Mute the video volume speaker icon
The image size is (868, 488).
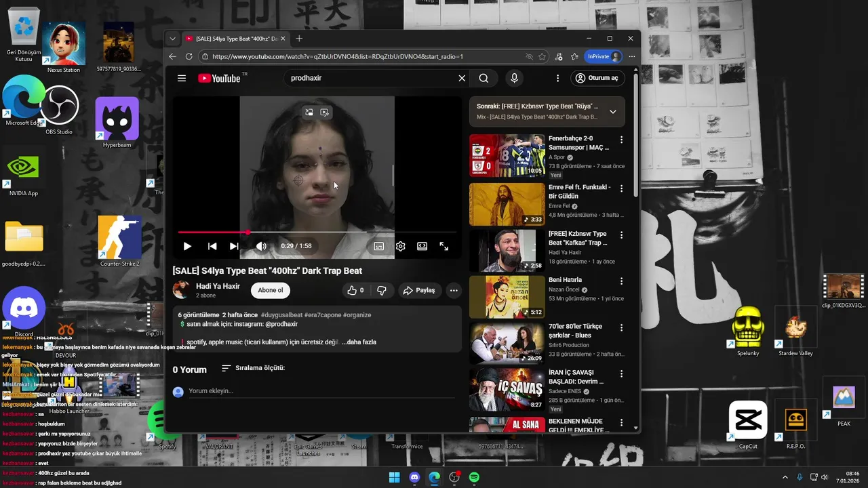coord(261,246)
